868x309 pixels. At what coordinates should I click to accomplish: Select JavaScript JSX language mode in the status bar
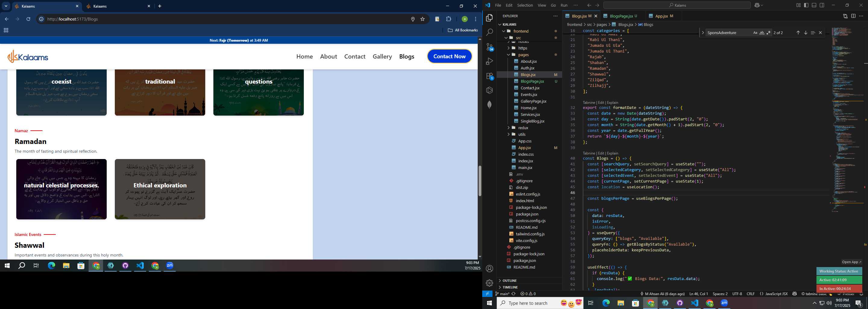[776, 294]
